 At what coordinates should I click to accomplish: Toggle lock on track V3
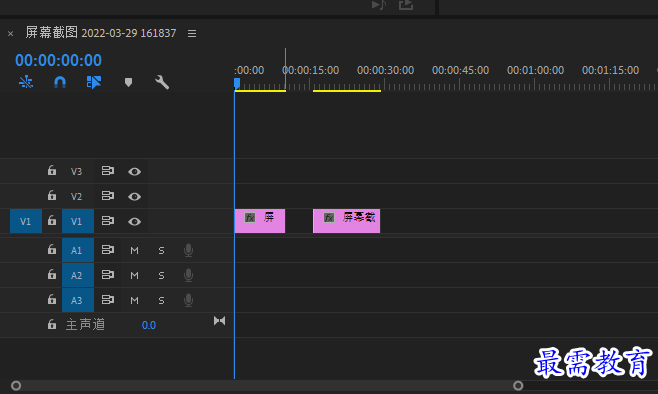[x=52, y=170]
